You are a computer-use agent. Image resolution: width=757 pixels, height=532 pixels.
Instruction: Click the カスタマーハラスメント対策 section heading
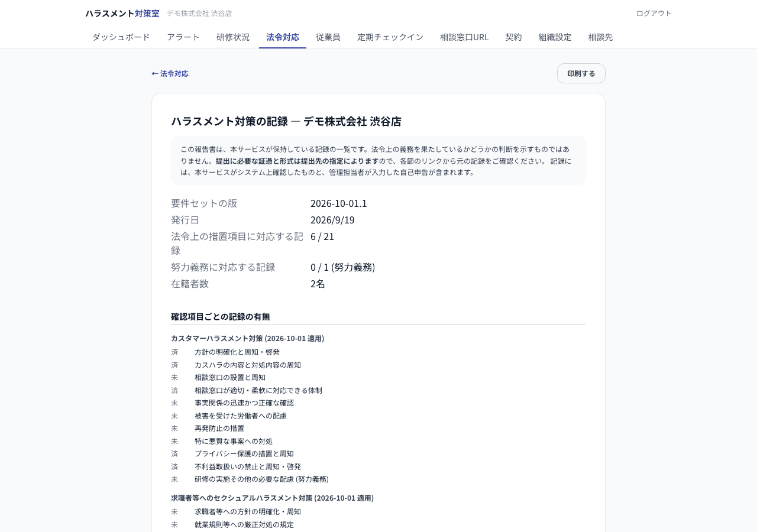247,339
